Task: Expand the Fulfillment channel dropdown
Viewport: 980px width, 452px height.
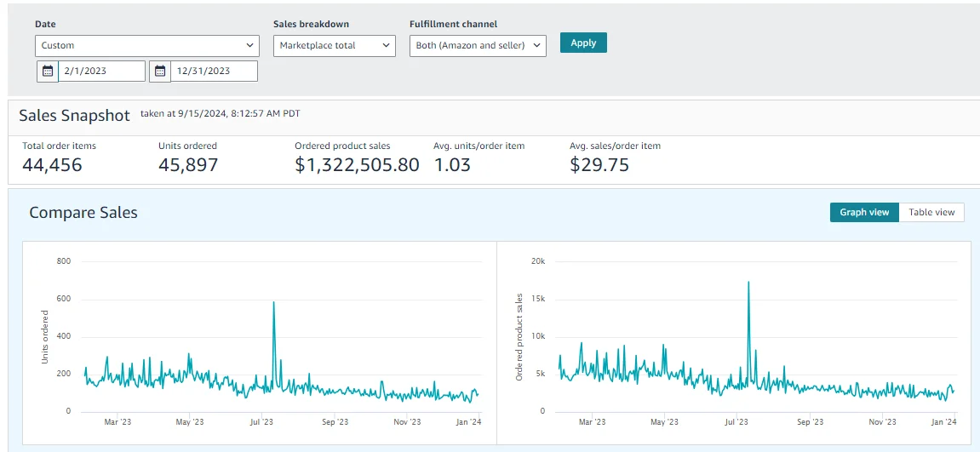Action: 478,46
